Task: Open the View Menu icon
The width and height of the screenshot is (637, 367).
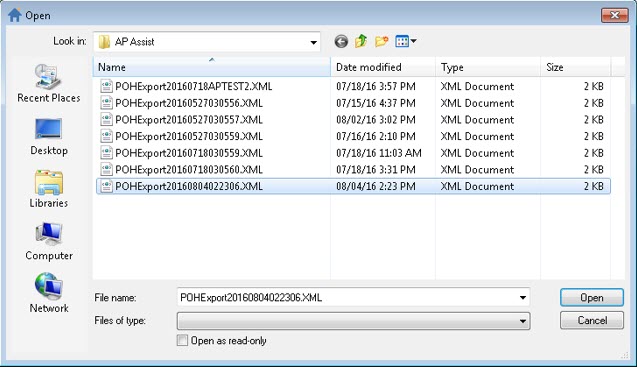Action: (406, 41)
